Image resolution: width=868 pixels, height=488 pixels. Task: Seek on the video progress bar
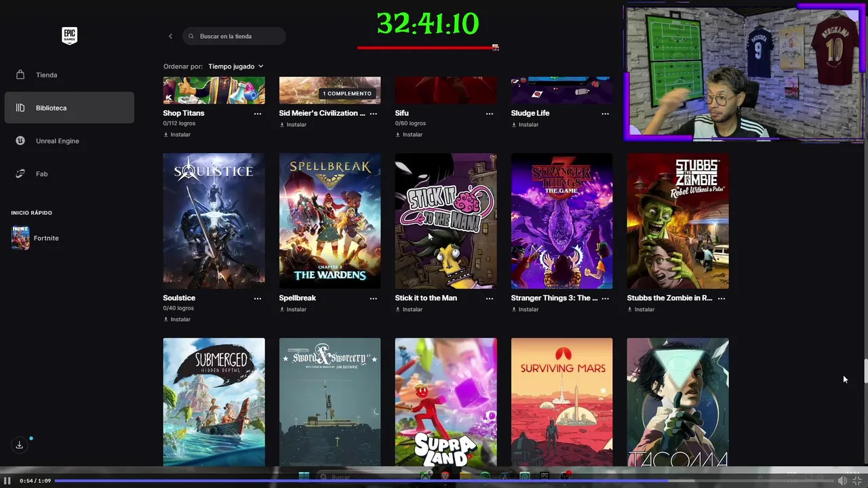tap(444, 481)
